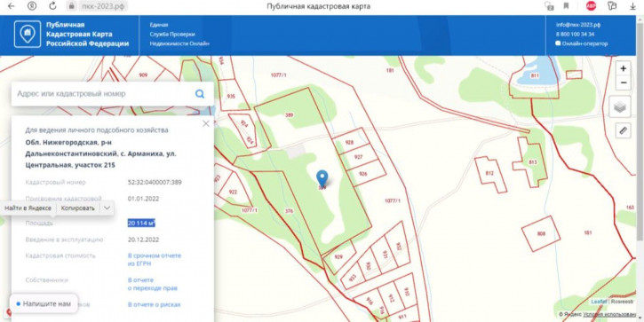
Task: Click "Найти в Яндексе" popup option
Action: point(28,208)
